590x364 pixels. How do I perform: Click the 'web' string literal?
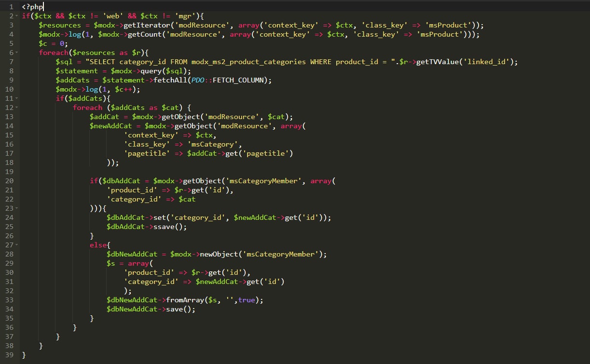(114, 16)
